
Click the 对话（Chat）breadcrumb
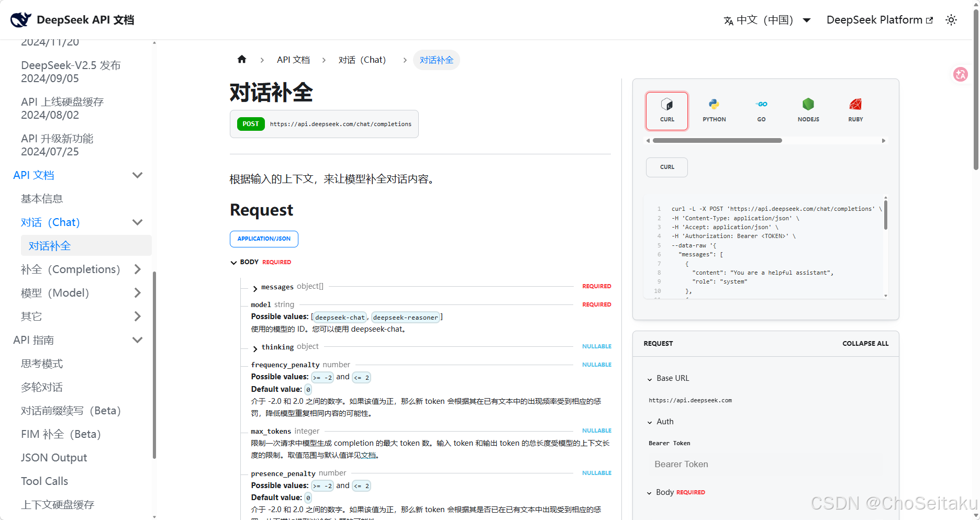coord(364,60)
